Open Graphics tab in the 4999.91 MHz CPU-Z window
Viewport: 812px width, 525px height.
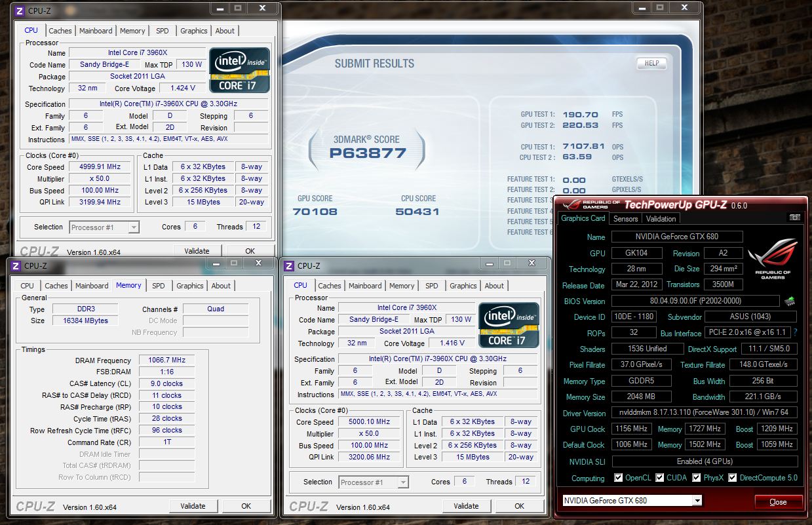click(x=194, y=31)
